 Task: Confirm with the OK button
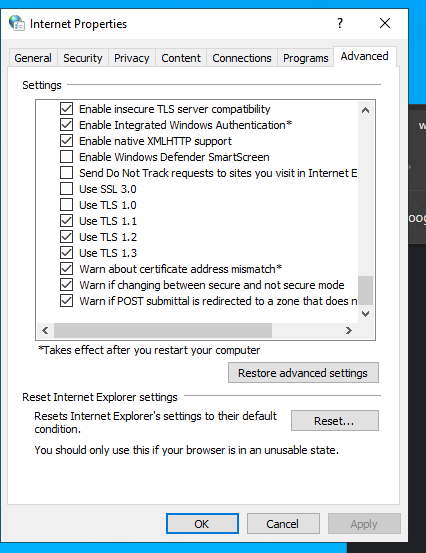[202, 524]
